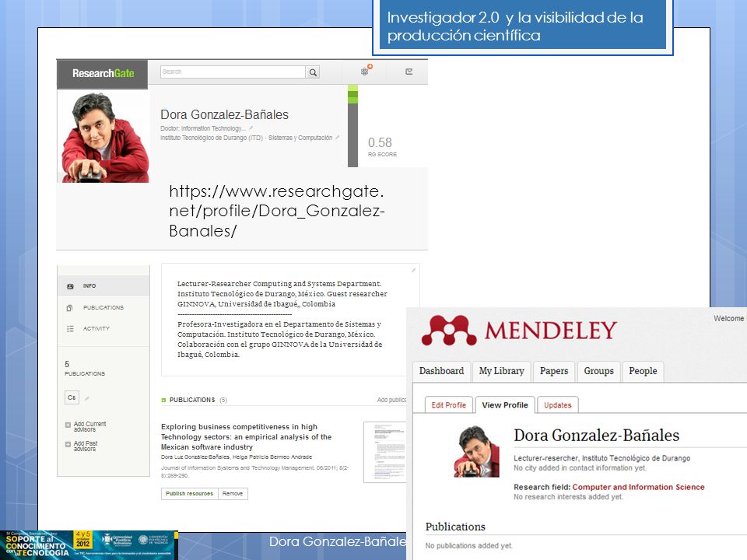Click INFO sidebar icon

click(x=71, y=286)
